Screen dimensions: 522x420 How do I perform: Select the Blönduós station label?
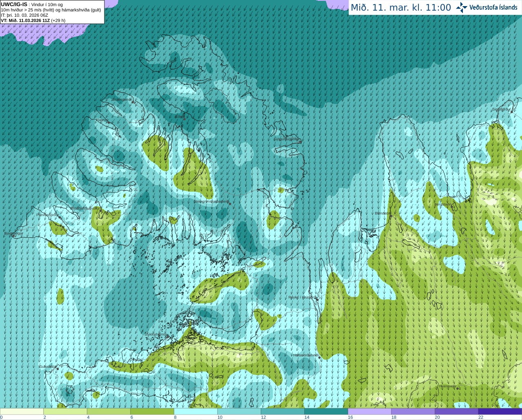383,213
